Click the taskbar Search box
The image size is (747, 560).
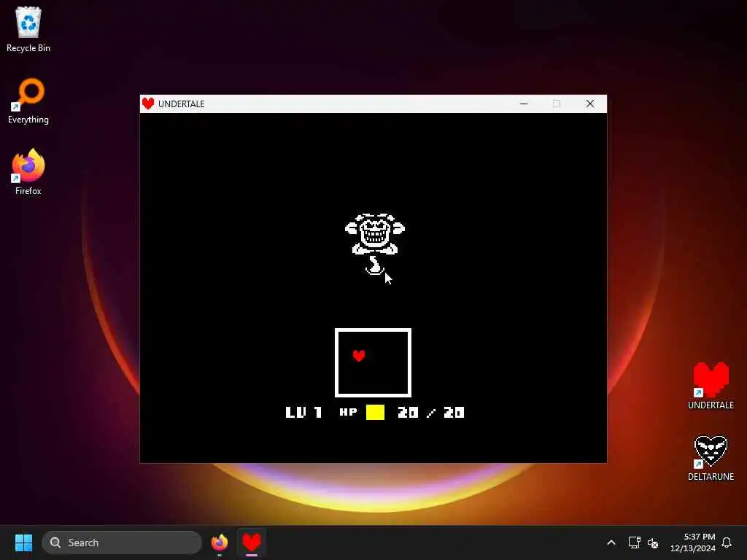tap(122, 542)
